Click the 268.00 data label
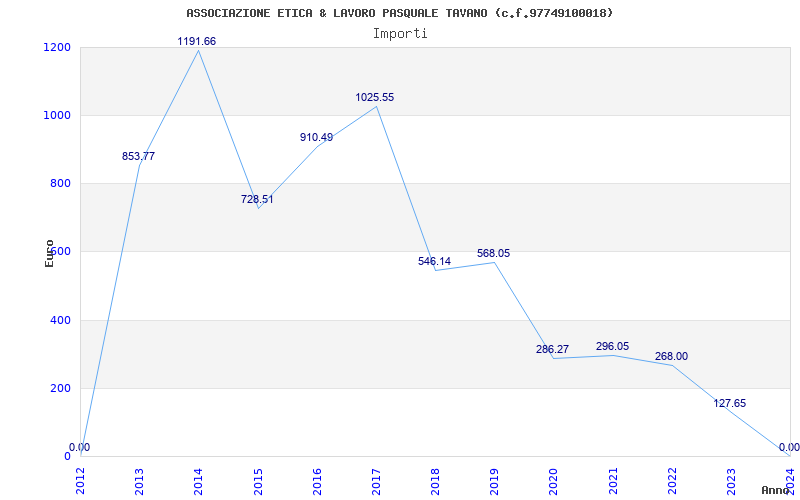 (671, 356)
